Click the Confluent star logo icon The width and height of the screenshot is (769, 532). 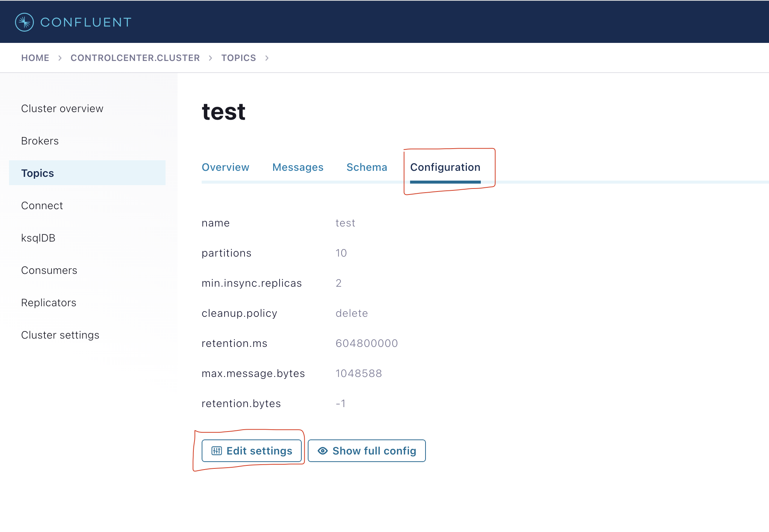pos(24,22)
